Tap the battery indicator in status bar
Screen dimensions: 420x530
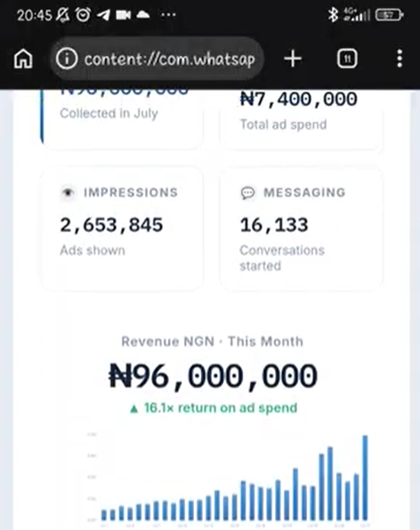389,15
